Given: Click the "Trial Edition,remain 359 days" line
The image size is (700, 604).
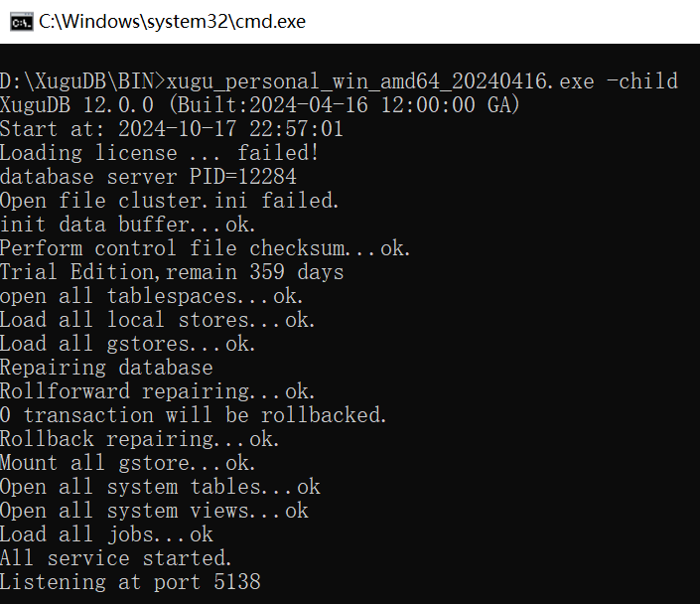Looking at the screenshot, I should click(172, 272).
